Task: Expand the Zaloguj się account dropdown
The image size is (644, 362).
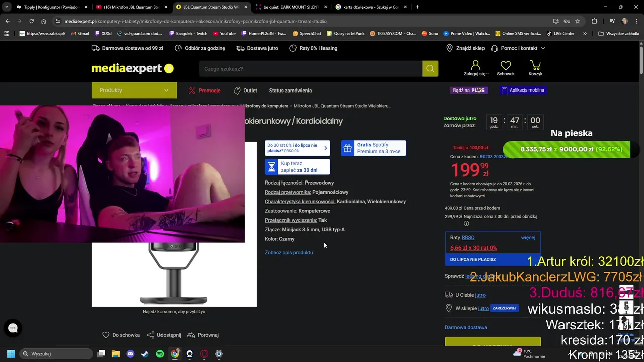Action: click(475, 68)
